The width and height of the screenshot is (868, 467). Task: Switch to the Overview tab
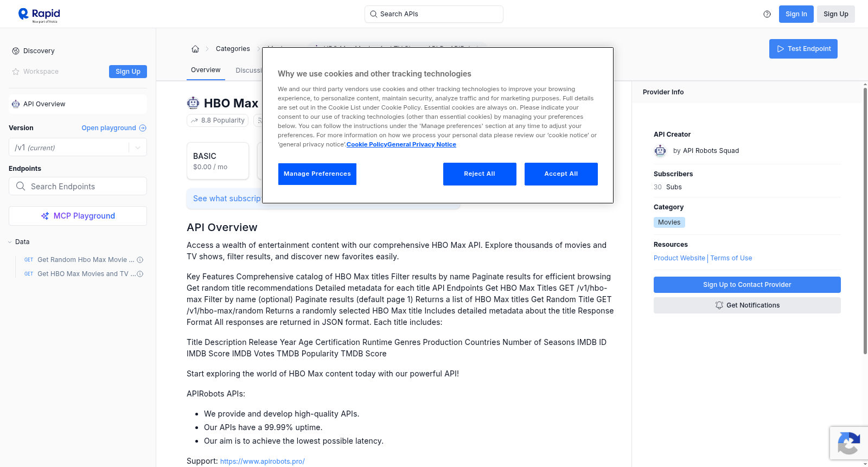click(x=206, y=70)
